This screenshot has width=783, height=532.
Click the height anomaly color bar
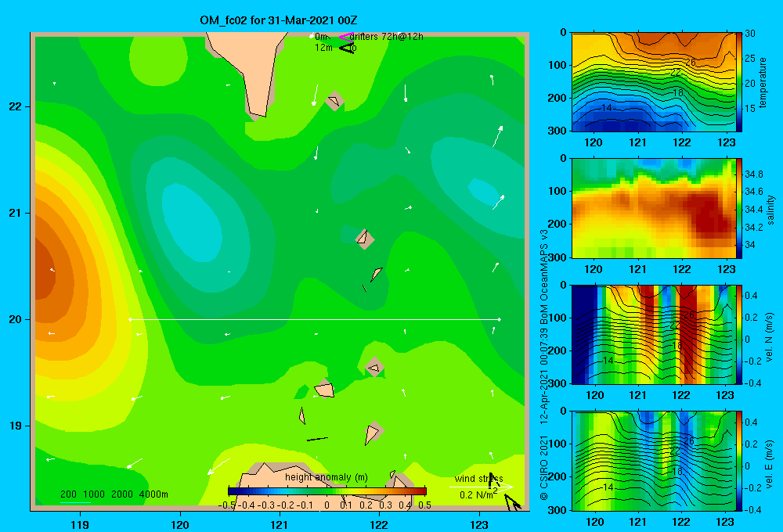[327, 491]
